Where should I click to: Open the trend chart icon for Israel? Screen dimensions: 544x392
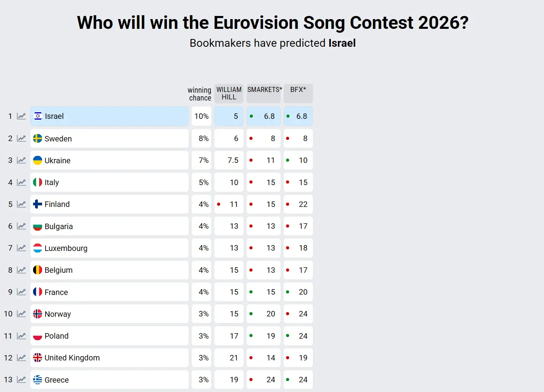point(21,116)
